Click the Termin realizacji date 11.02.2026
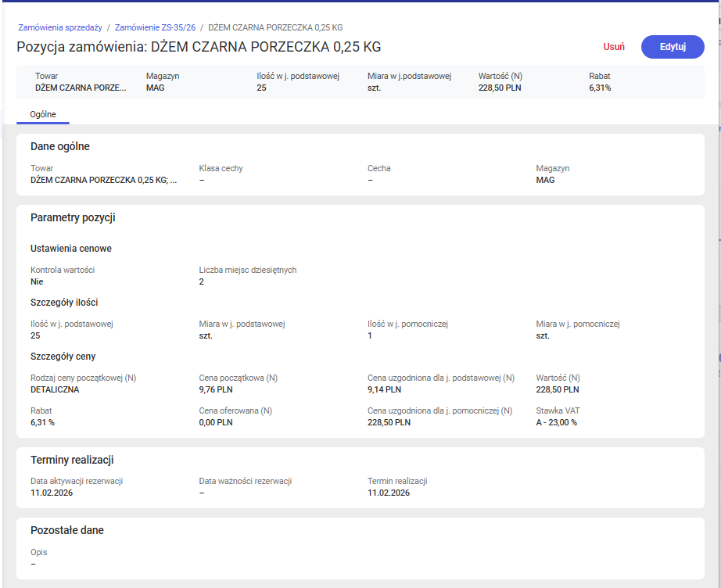This screenshot has height=588, width=721. pos(389,493)
